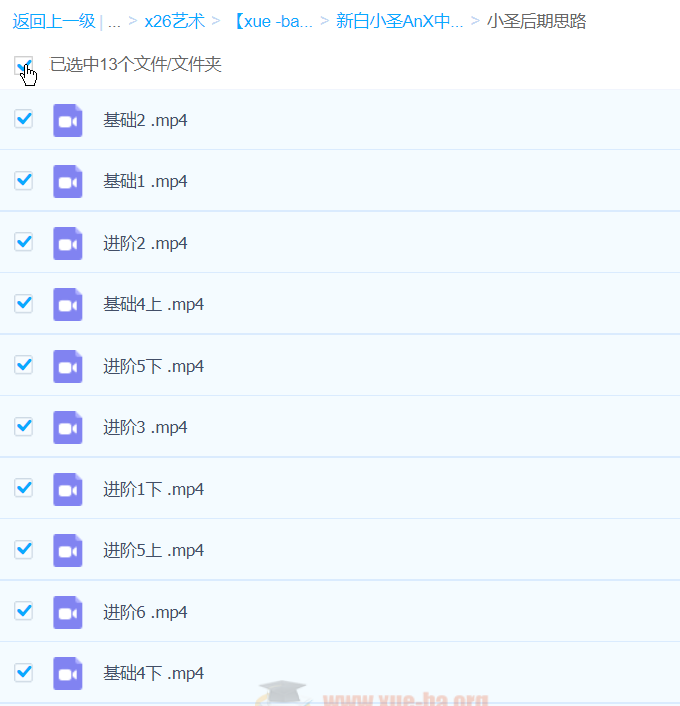680x706 pixels.
Task: Open the 【xue -ba... breadcrumb folder
Action: tap(272, 22)
